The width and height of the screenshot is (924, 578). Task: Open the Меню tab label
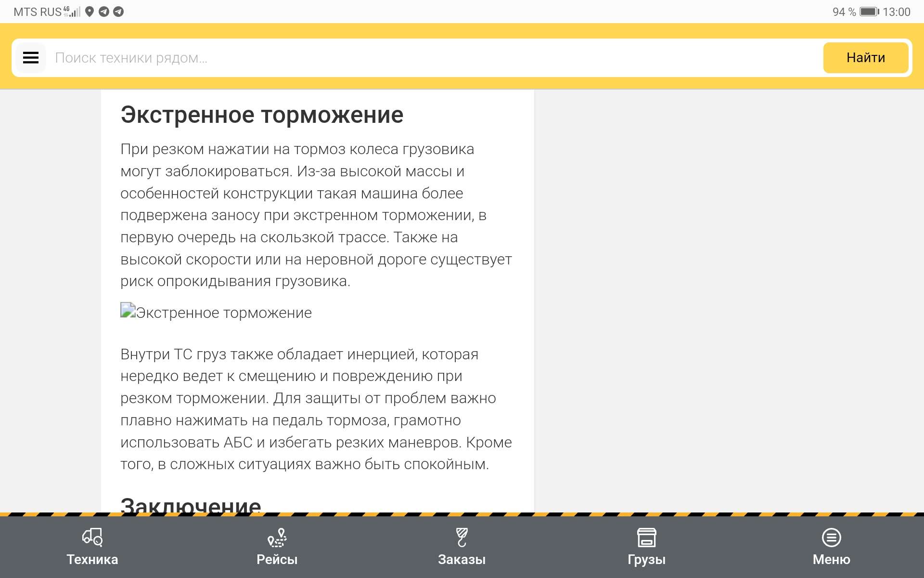click(831, 560)
